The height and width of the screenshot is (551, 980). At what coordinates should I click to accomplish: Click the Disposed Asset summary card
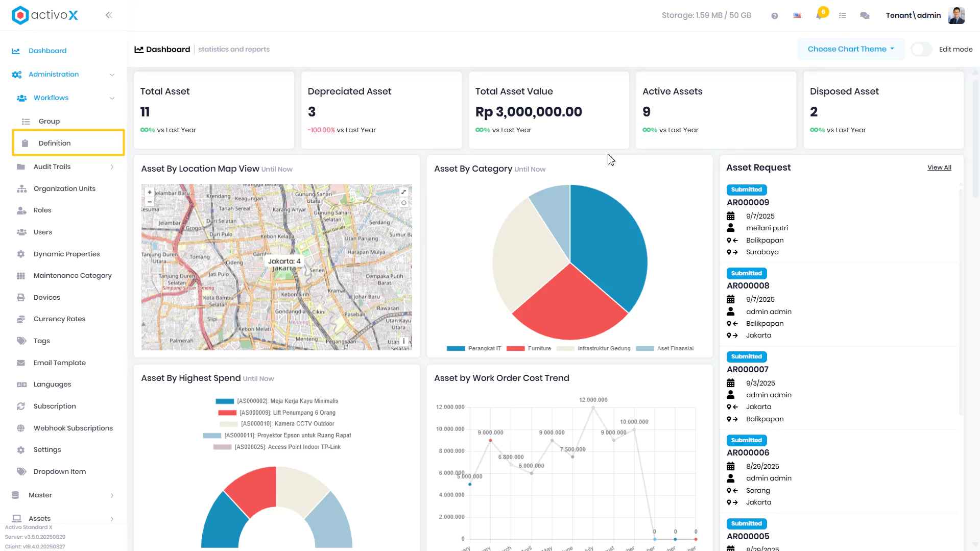[x=883, y=110]
